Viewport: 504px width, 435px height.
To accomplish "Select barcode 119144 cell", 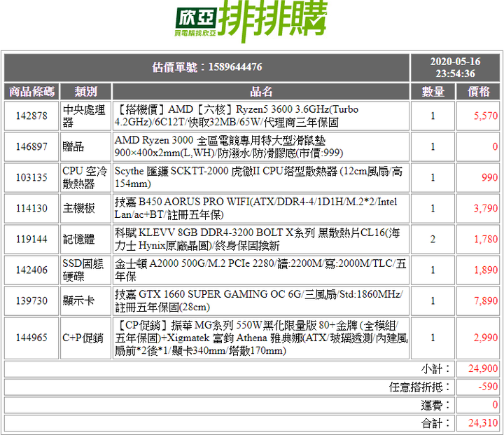I will pos(31,240).
